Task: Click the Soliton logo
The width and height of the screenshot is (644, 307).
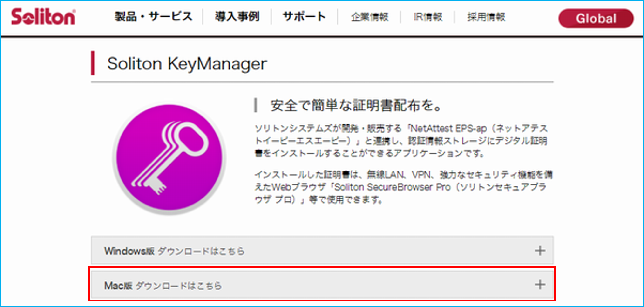Action: [43, 17]
